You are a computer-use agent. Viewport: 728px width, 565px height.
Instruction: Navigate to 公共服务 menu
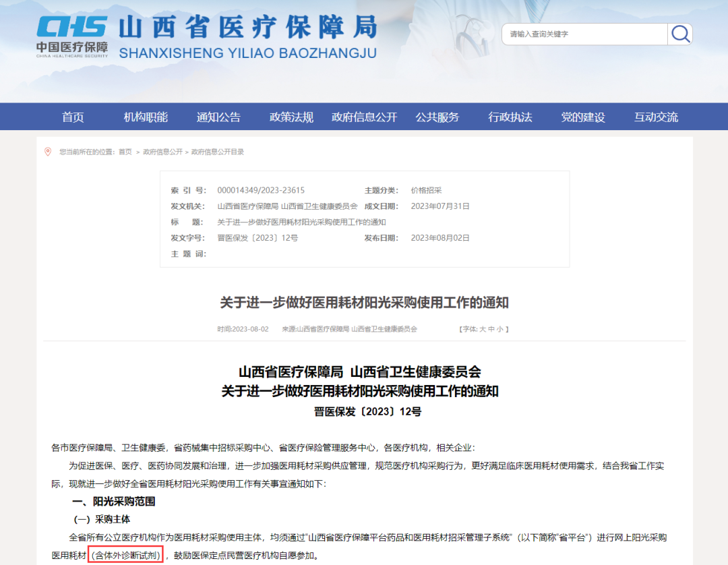(437, 117)
